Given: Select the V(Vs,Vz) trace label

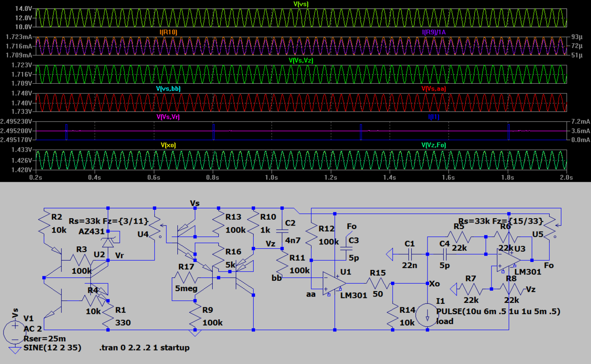Looking at the screenshot, I should (x=301, y=61).
